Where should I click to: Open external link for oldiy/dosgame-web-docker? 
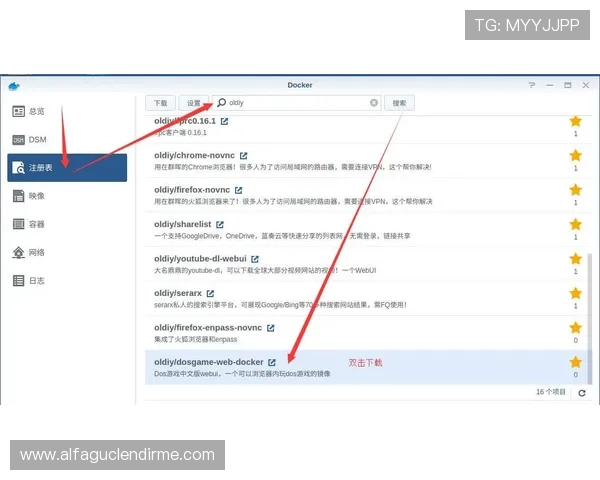(272, 362)
